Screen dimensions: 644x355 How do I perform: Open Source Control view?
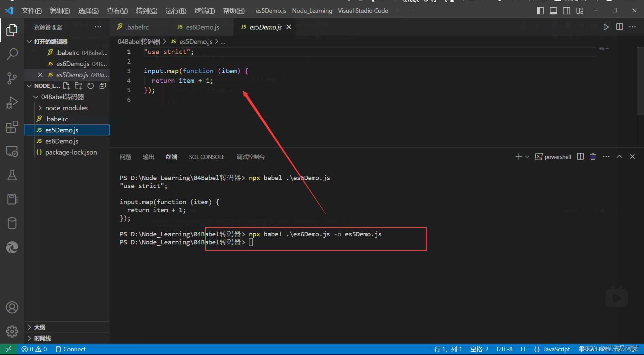coord(12,78)
